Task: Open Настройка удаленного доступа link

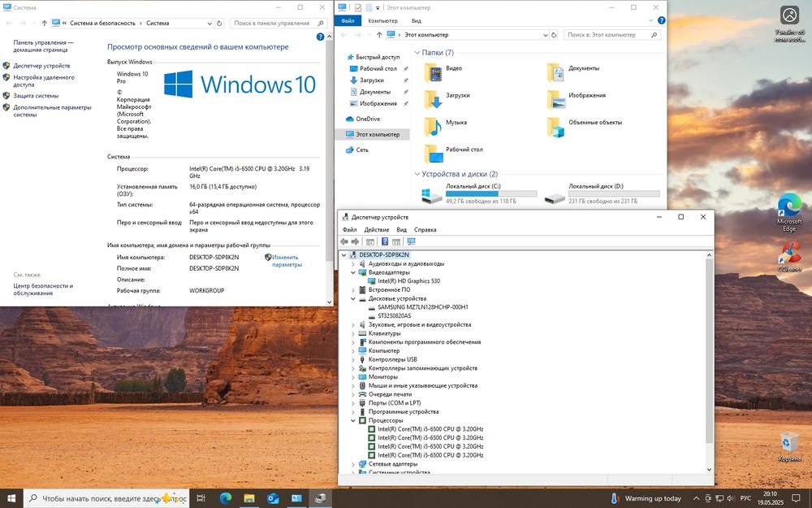Action: 44,80
